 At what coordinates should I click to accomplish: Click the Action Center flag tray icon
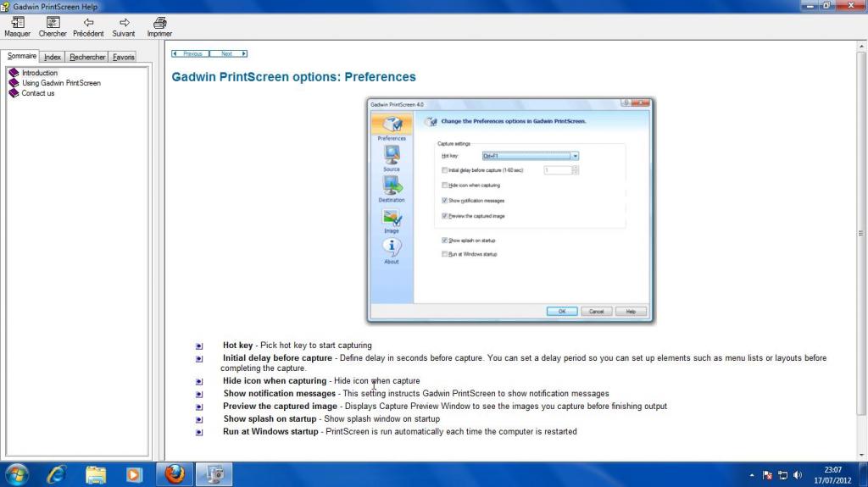(767, 475)
